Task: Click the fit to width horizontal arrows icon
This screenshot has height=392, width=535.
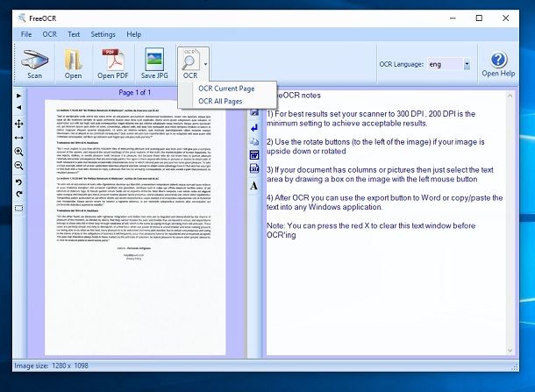Action: click(18, 138)
